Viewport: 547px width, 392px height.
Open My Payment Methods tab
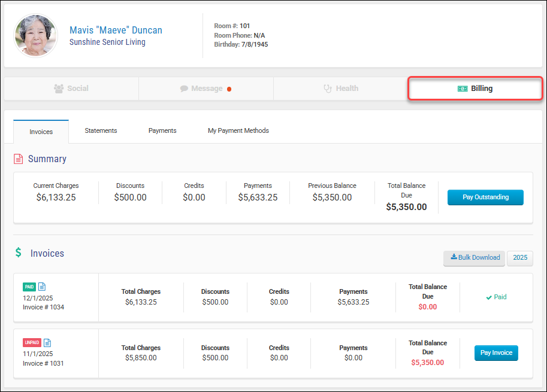[x=238, y=130]
